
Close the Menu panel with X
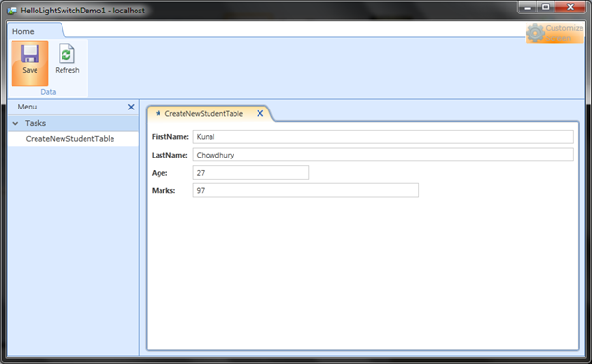(131, 108)
